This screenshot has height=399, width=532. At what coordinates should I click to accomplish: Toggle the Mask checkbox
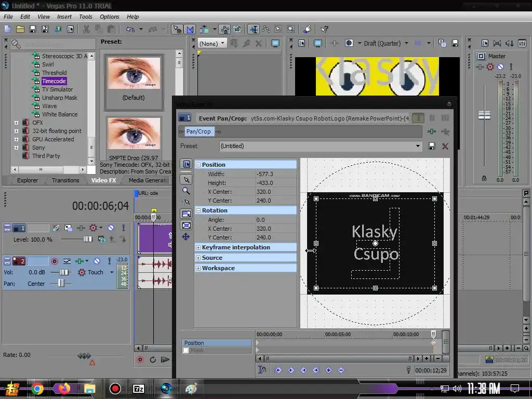(185, 351)
